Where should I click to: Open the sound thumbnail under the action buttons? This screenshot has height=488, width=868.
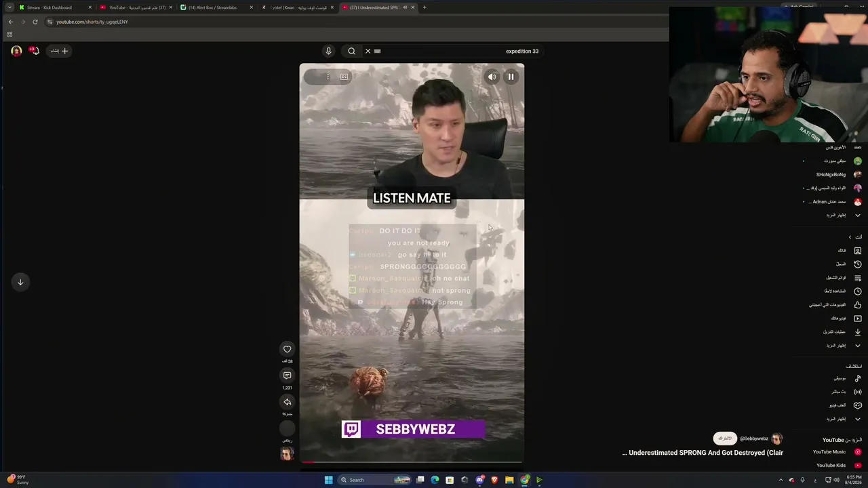coord(288,453)
